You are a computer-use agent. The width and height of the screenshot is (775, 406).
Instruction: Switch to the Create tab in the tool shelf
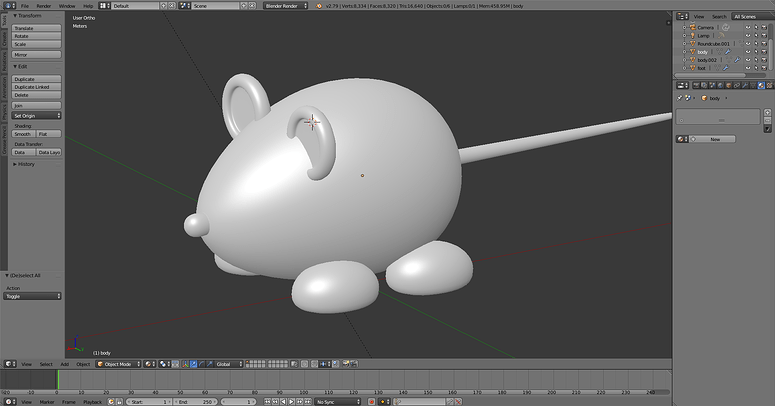point(4,39)
